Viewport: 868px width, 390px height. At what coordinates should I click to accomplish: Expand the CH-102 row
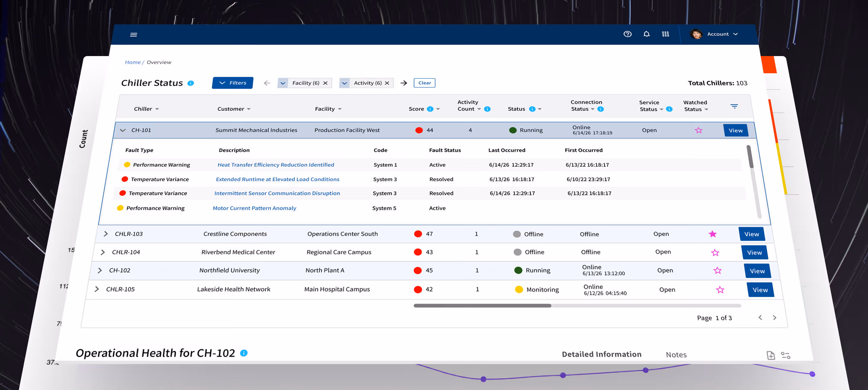(99, 270)
